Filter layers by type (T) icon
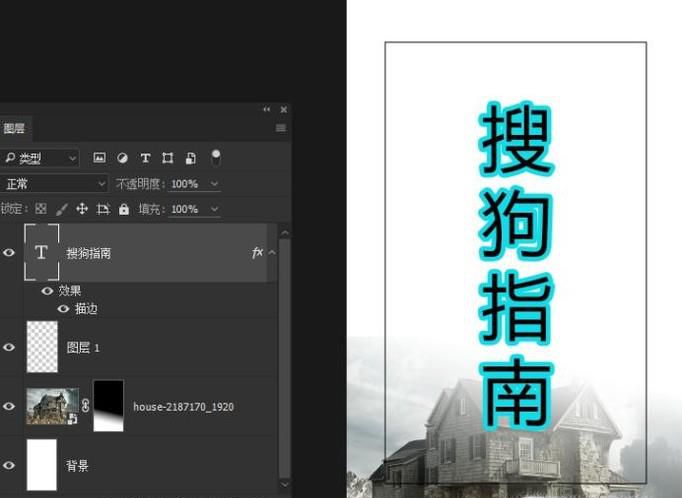 [145, 158]
